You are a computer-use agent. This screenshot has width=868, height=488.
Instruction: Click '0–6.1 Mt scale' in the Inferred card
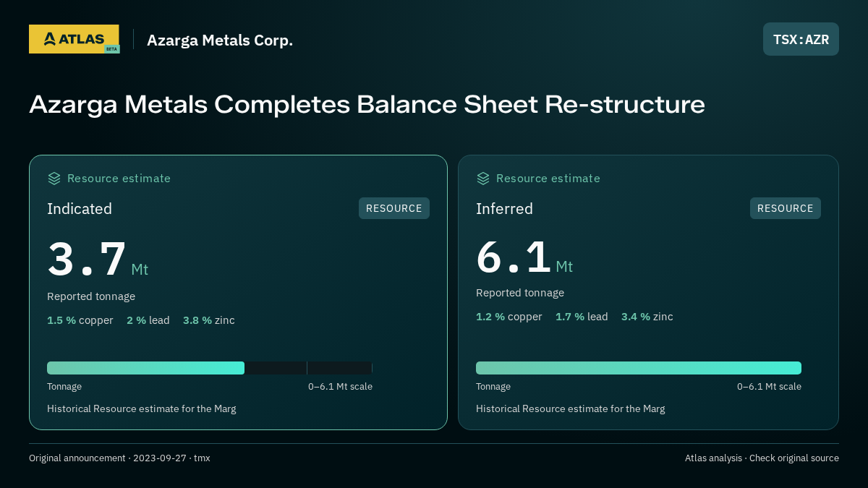click(x=769, y=387)
